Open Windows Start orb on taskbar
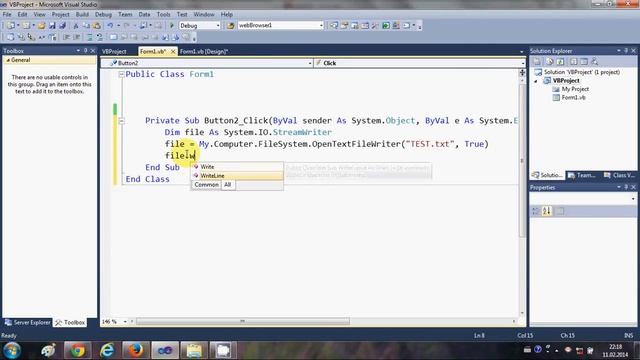 coord(12,350)
